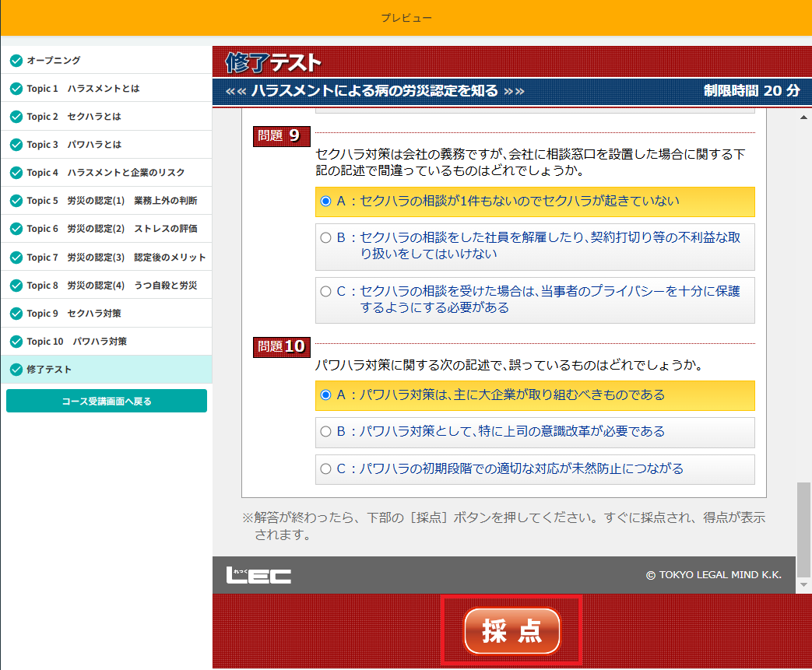The image size is (812, 670).
Task: Click the check icon beside Topic 8
Action: click(16, 286)
